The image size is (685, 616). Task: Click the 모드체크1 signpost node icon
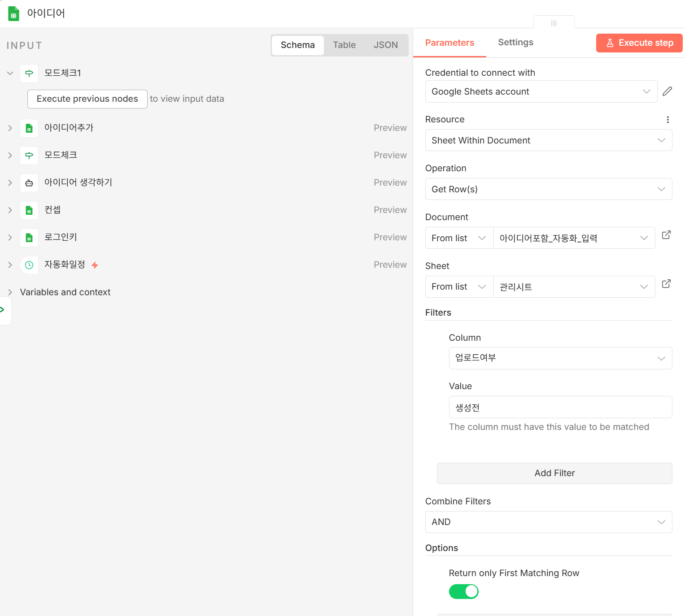(29, 74)
